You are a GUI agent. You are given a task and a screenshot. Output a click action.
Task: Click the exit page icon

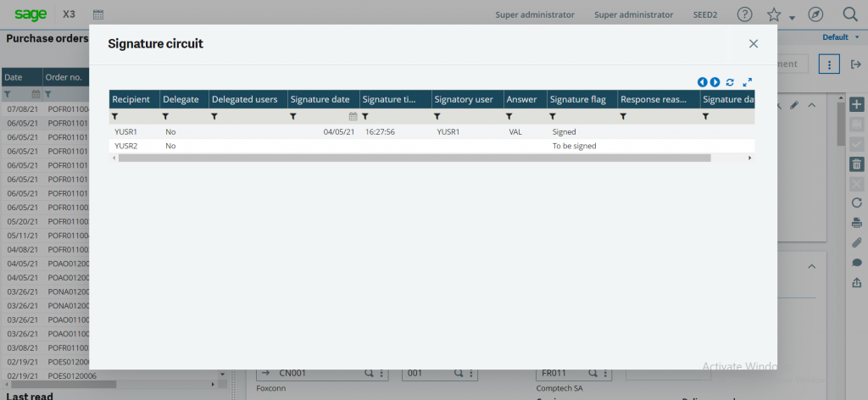tap(855, 64)
